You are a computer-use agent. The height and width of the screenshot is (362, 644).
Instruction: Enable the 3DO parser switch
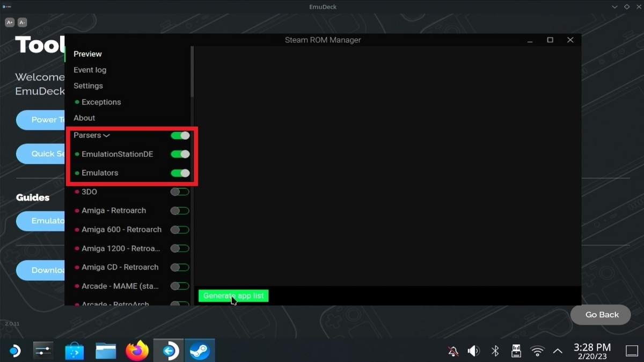[180, 192]
